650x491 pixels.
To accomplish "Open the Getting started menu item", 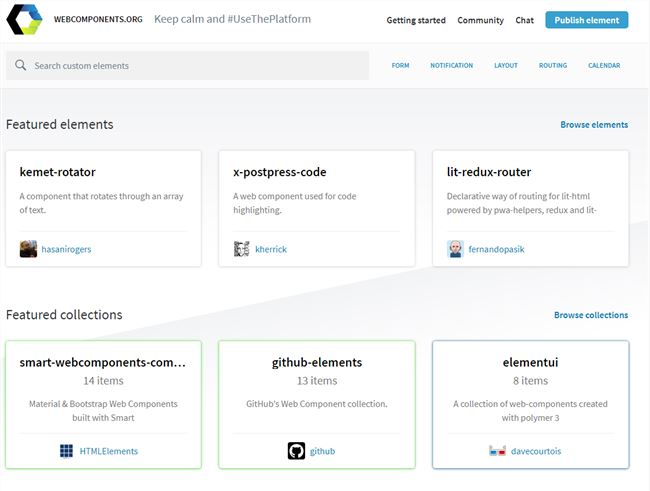I will [416, 20].
